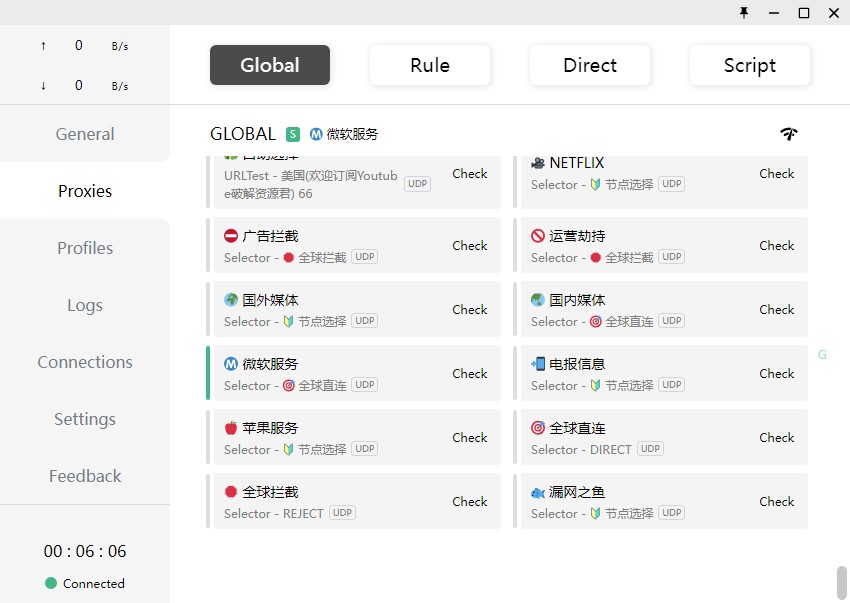This screenshot has width=850, height=603.
Task: Expand the 国外媒体 proxy group
Action: click(x=357, y=309)
